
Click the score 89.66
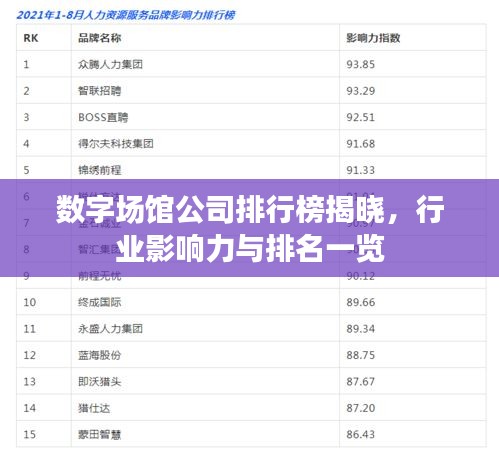(361, 302)
